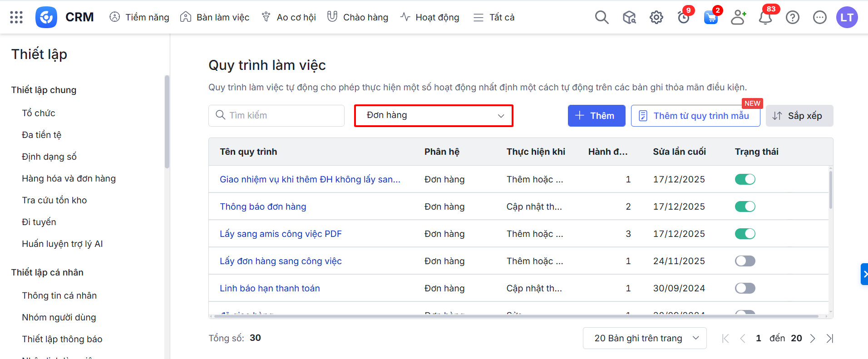
Task: Open the apps grid launcher icon
Action: coord(16,17)
